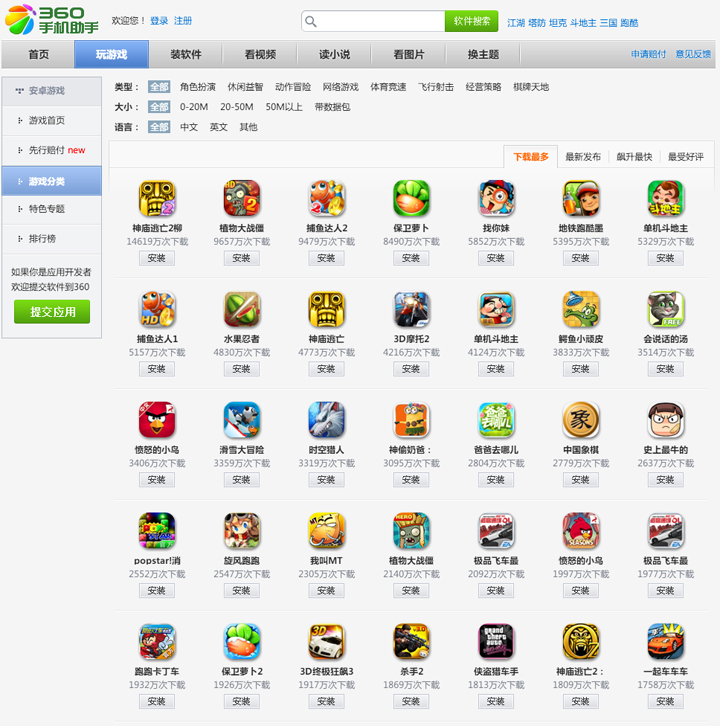The height and width of the screenshot is (726, 720).
Task: Open the 读小说 tab
Action: point(334,54)
